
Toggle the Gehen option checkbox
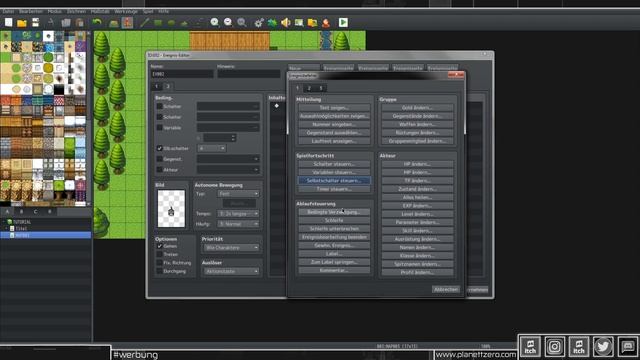[160, 246]
